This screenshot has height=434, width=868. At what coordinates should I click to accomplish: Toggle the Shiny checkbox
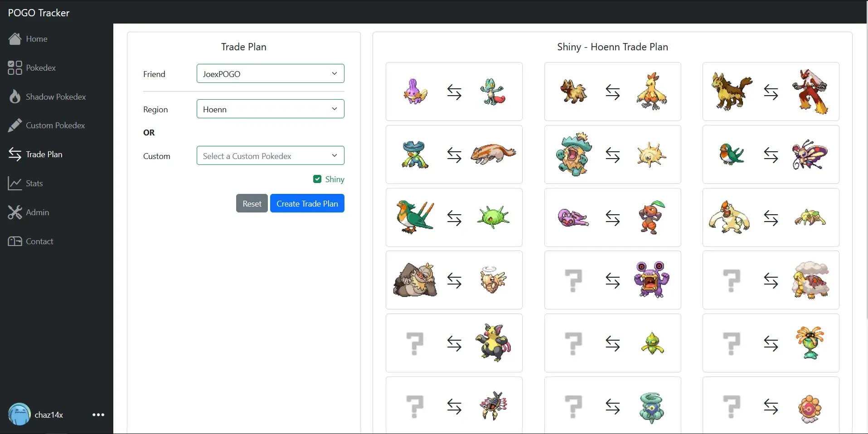click(317, 179)
